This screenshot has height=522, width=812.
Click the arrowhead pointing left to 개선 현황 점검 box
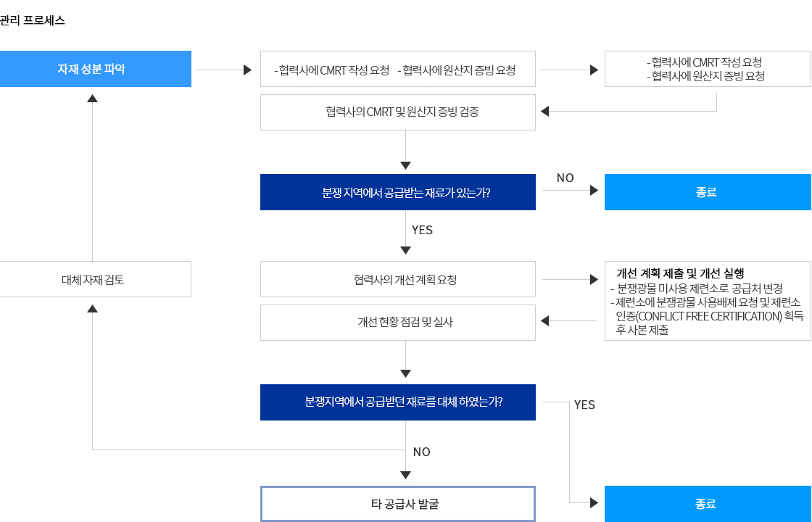tap(544, 321)
